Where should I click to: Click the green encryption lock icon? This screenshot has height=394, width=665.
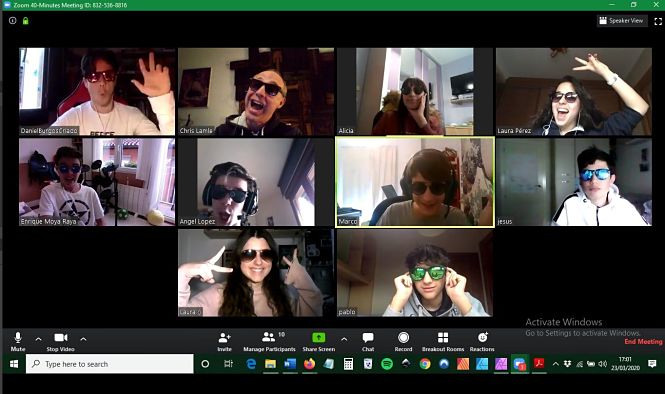[x=25, y=20]
